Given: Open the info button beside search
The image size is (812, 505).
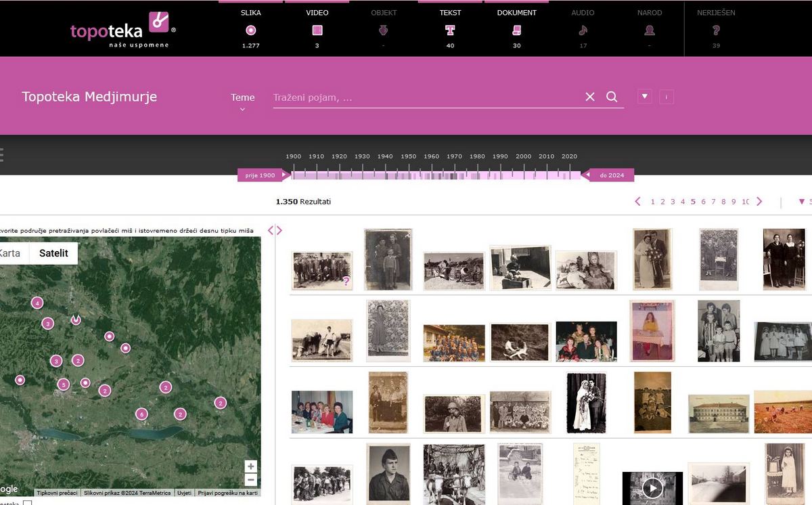Looking at the screenshot, I should point(667,97).
